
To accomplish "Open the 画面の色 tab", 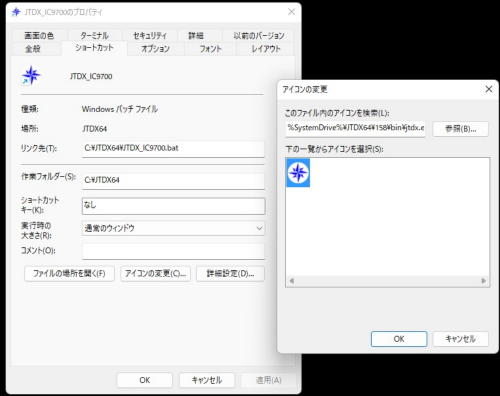I will coord(39,35).
